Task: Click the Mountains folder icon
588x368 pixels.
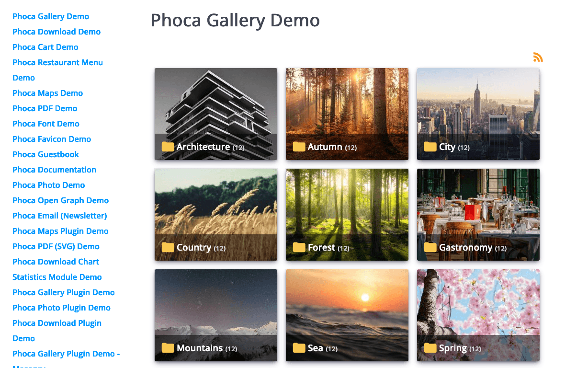Action: [168, 348]
